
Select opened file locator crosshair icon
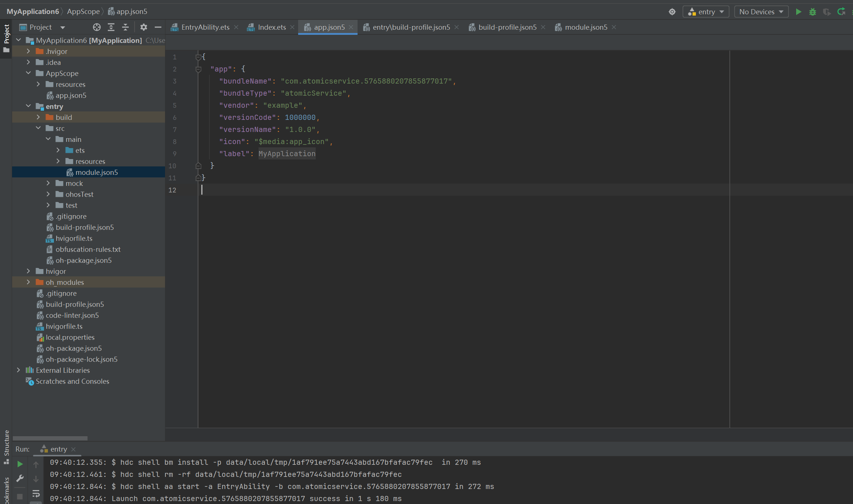[97, 27]
